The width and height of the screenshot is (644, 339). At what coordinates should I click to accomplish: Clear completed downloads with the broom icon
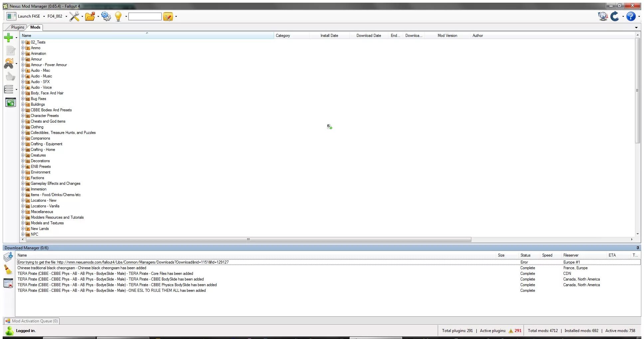8,270
